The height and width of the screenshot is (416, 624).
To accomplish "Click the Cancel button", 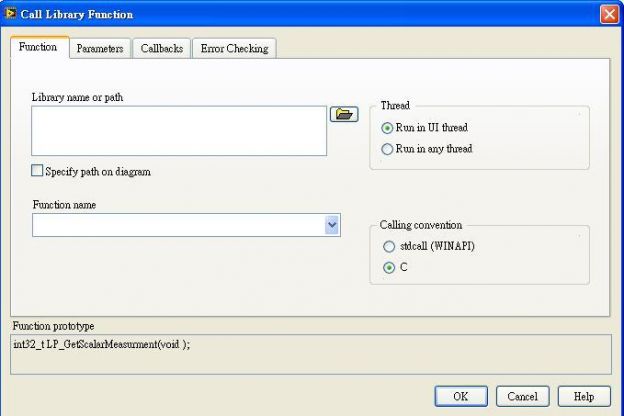I will (x=523, y=396).
